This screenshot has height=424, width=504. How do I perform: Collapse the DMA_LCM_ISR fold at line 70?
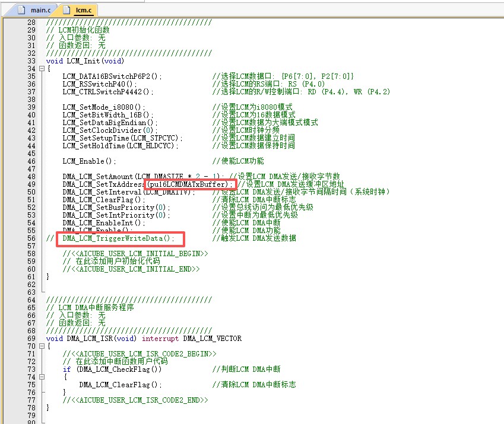click(x=42, y=346)
